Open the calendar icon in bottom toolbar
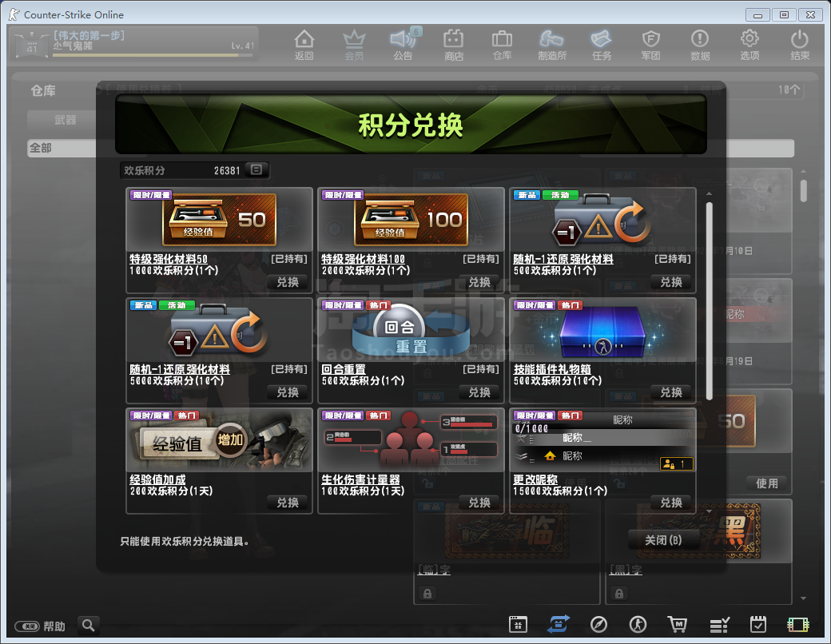 click(518, 624)
